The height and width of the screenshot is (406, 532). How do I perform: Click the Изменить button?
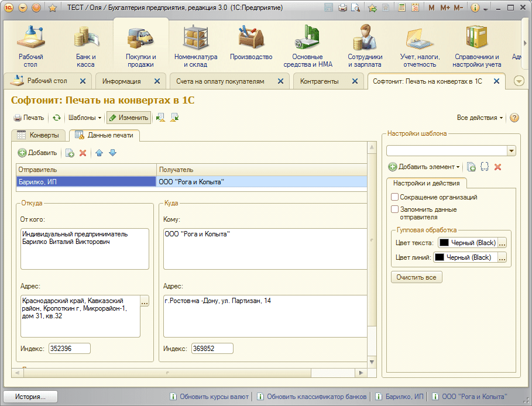(129, 118)
